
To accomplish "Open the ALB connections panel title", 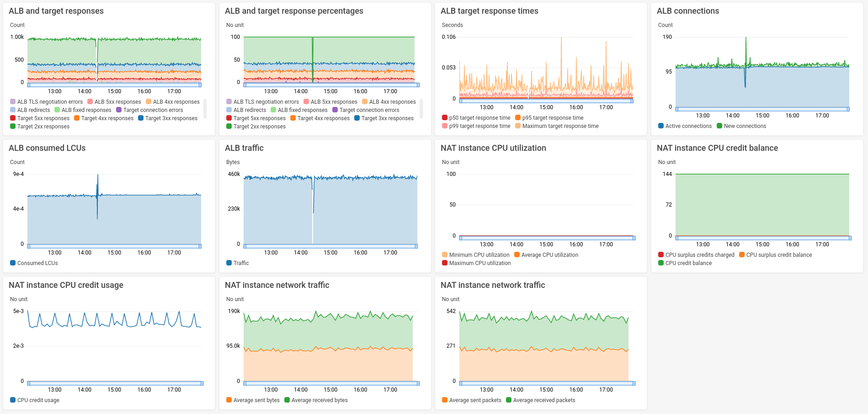I will click(x=688, y=11).
